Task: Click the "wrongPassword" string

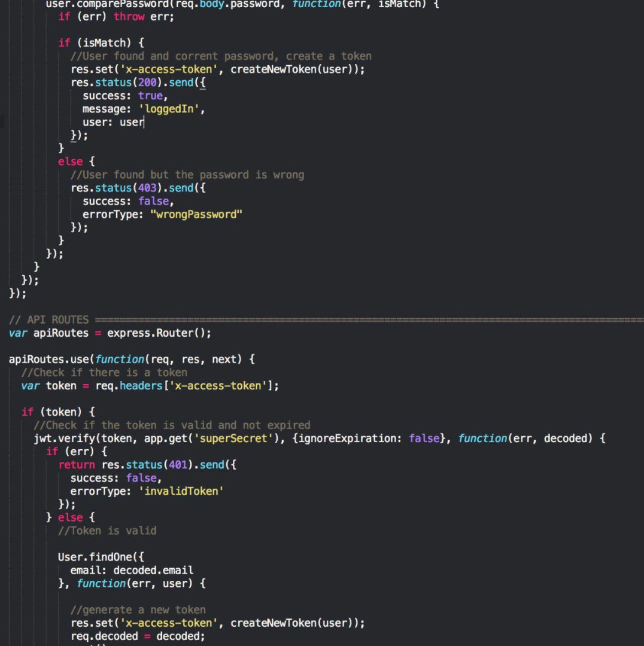Action: (x=196, y=215)
